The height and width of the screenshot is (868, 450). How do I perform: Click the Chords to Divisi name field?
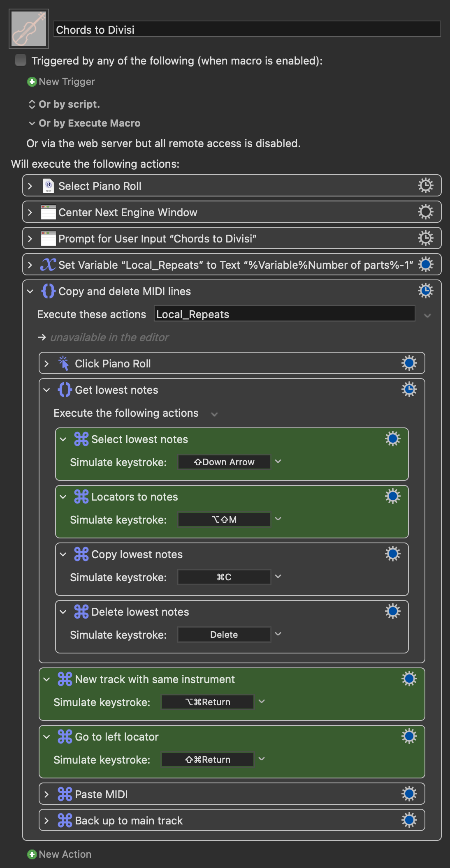[247, 30]
